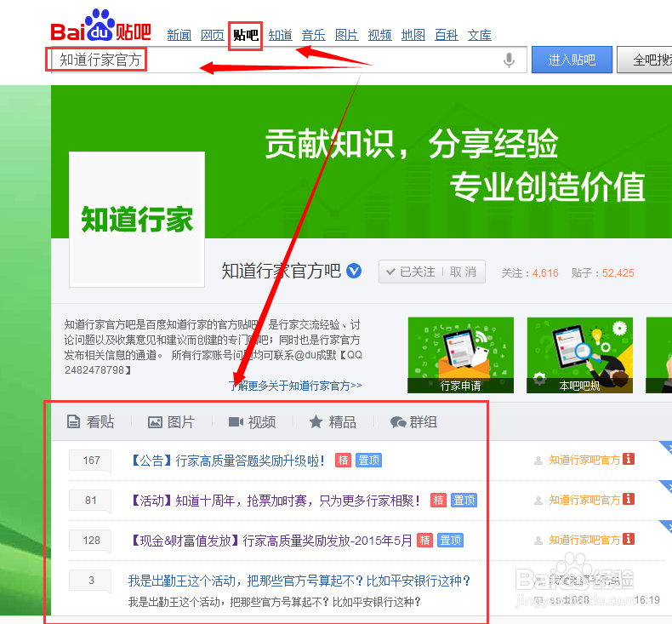
Task: Click 取消 to unfollow the bar
Action: (x=464, y=272)
